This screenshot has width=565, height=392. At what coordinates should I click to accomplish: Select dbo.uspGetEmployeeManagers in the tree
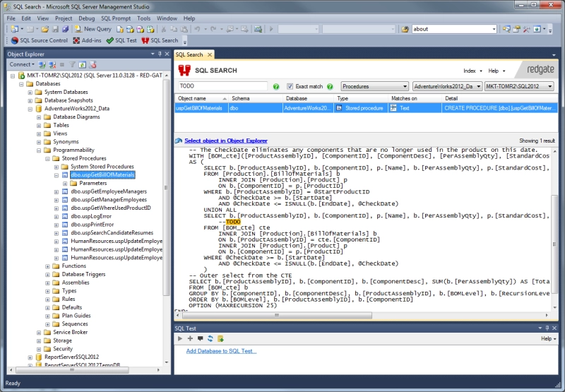pyautogui.click(x=109, y=191)
